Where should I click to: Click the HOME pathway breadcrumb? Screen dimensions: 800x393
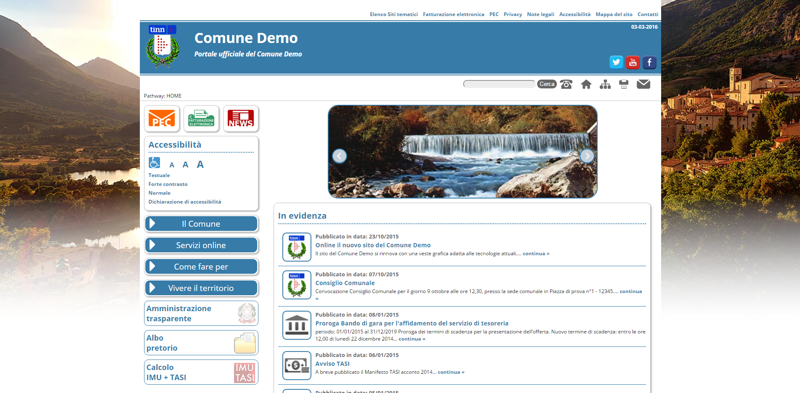(174, 96)
